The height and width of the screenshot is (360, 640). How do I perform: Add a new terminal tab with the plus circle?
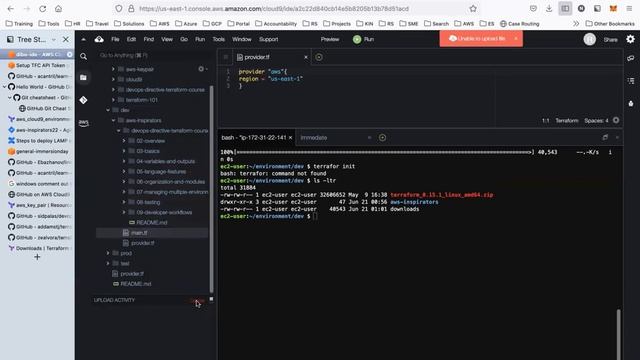tap(382, 138)
